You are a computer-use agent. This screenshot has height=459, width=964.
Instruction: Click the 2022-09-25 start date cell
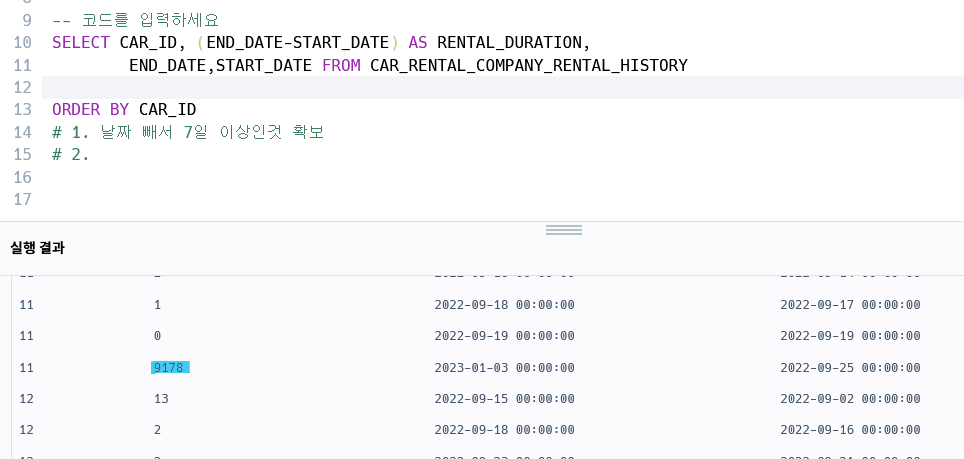[850, 367]
